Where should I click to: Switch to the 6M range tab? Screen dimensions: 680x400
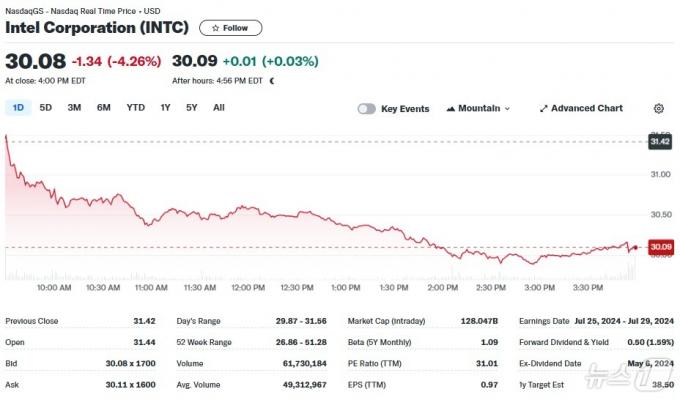104,108
